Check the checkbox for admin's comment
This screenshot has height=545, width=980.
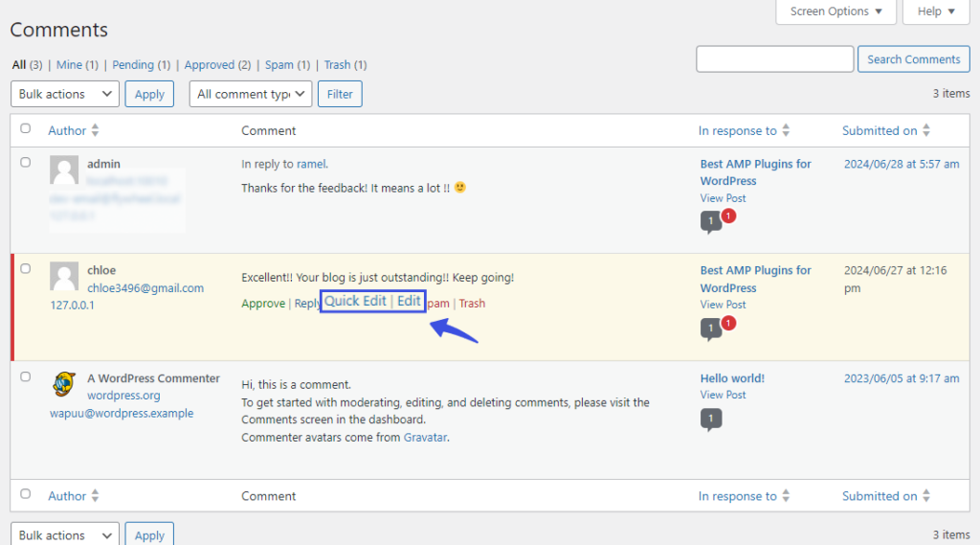coord(25,162)
